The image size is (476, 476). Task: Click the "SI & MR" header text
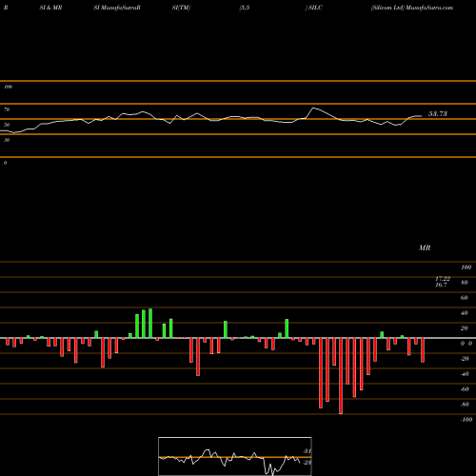[50, 8]
